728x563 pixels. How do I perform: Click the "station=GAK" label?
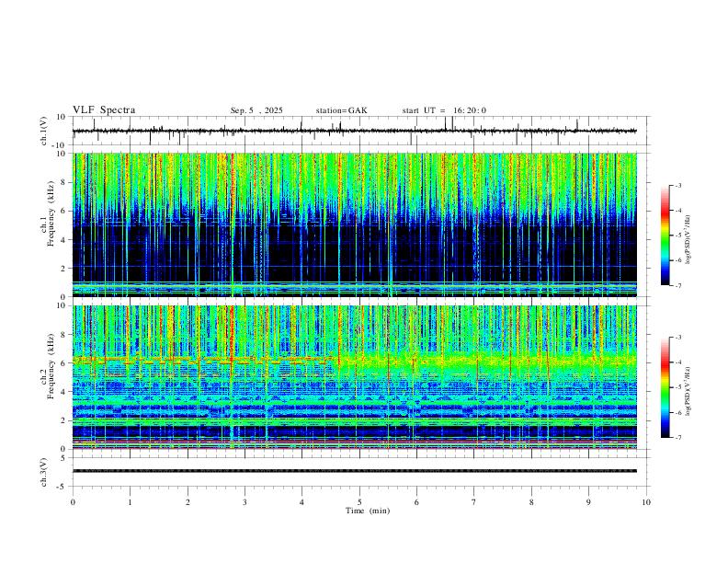341,110
